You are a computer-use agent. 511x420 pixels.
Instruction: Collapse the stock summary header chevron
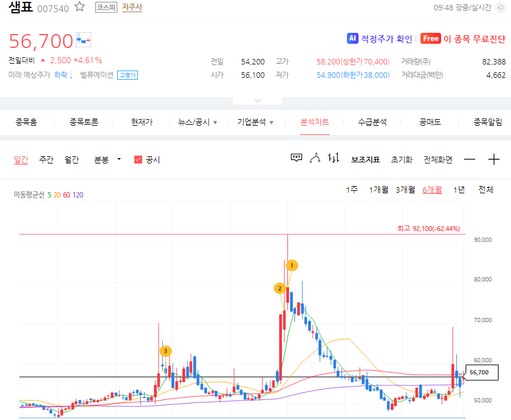(x=257, y=101)
